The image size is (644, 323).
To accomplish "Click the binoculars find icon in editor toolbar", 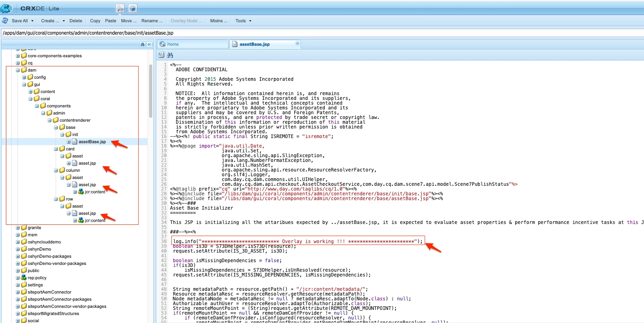I will pyautogui.click(x=170, y=55).
